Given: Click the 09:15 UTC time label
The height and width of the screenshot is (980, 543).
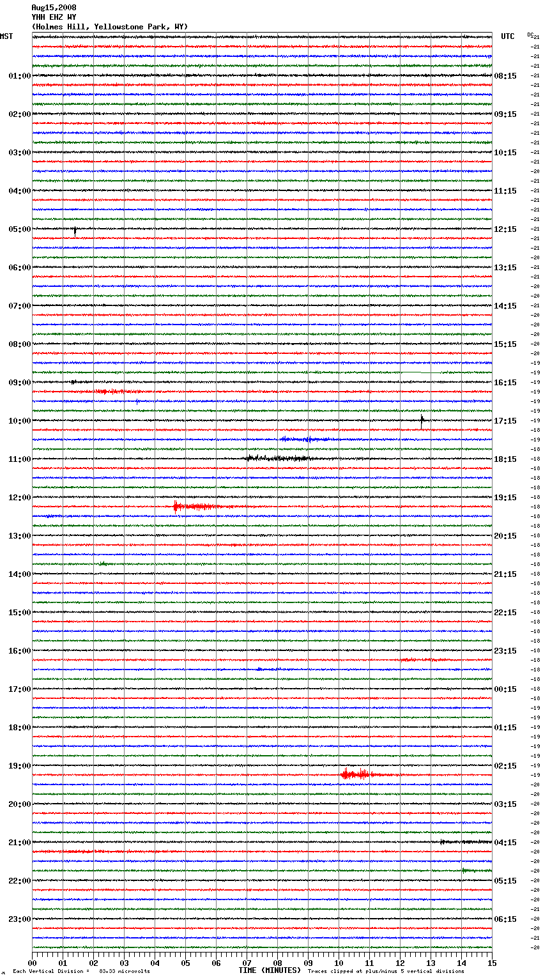Looking at the screenshot, I should coord(505,114).
